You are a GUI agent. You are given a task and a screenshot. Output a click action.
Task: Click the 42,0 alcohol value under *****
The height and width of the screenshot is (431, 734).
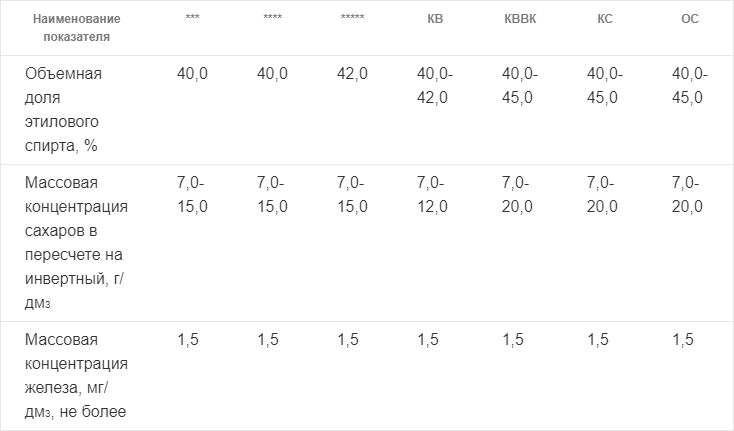click(x=352, y=73)
